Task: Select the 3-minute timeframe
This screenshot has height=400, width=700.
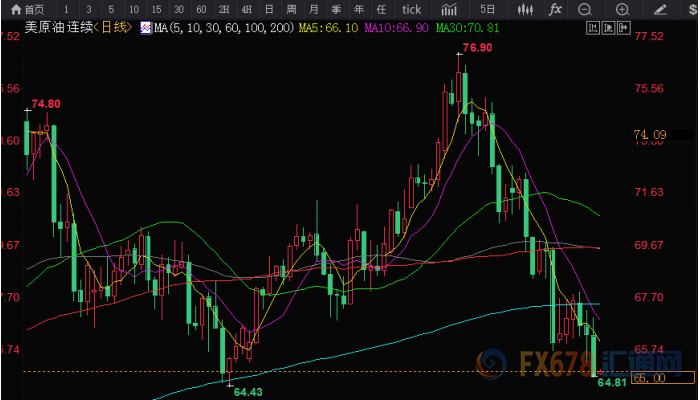Action: point(89,8)
